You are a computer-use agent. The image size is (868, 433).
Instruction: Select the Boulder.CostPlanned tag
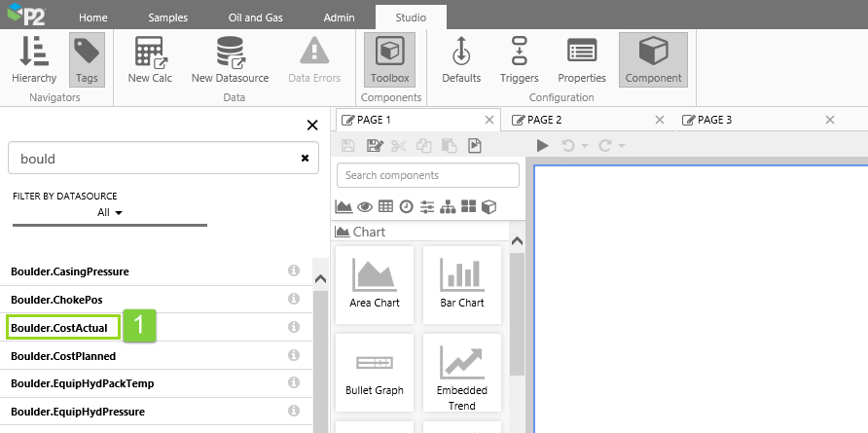[63, 356]
